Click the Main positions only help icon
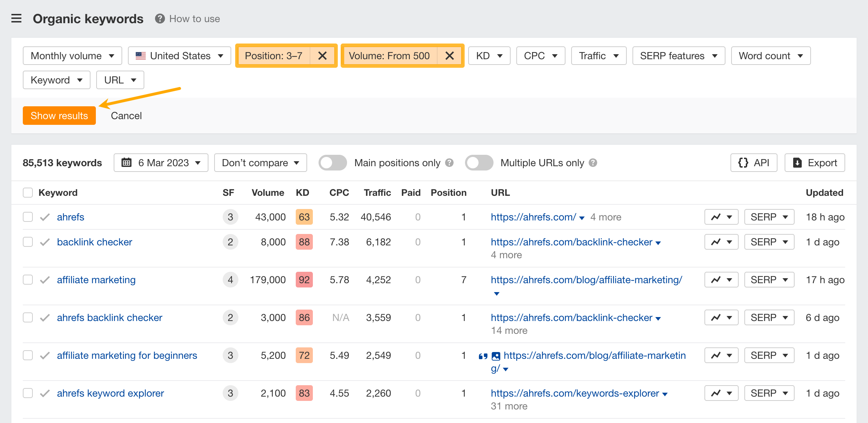 point(450,163)
